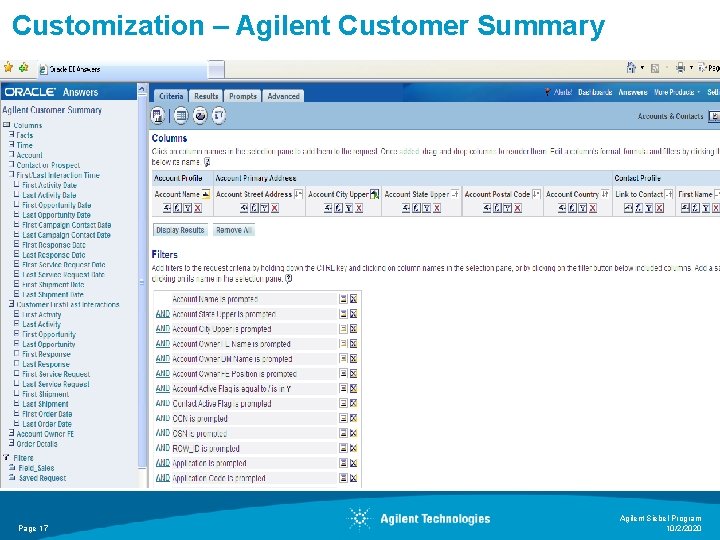Delete the Account Active Flag filter

tap(353, 388)
